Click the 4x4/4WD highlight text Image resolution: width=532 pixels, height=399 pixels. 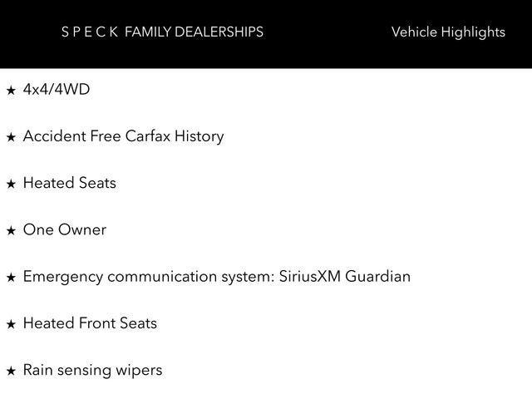point(57,89)
